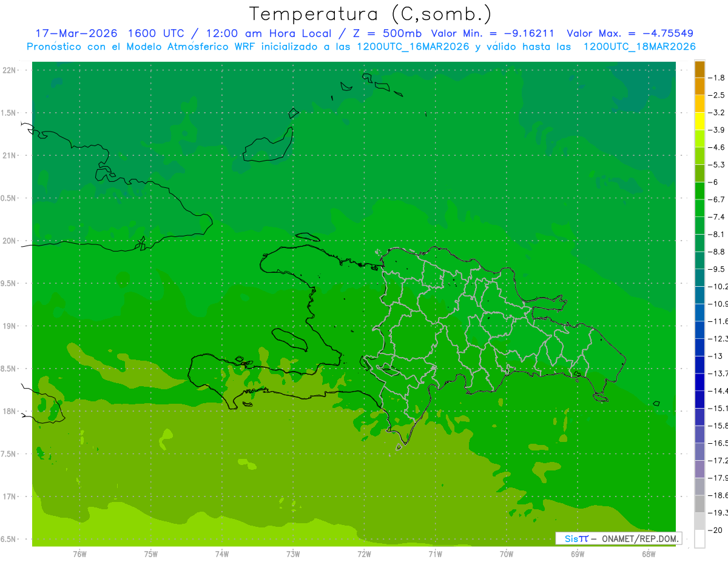Viewport: 728px width, 562px height.
Task: Select the teal swatch between -9.5 and -10.2
Action: (699, 278)
